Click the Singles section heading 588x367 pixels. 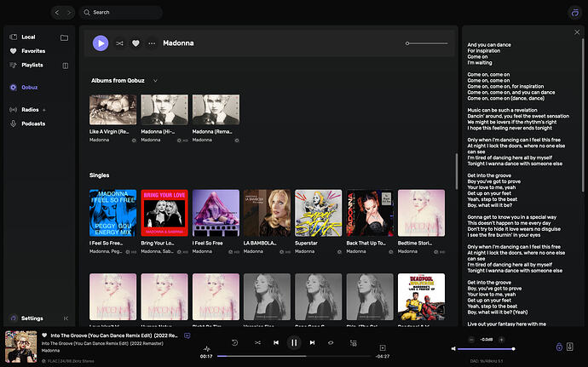(100, 175)
